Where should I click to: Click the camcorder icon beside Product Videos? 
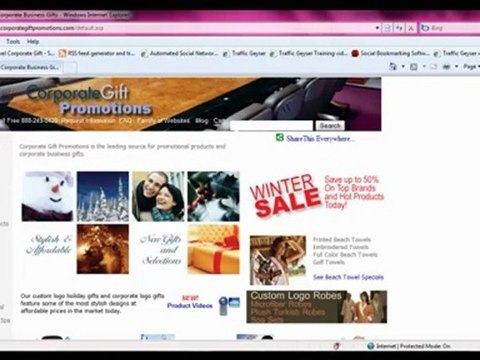click(229, 306)
